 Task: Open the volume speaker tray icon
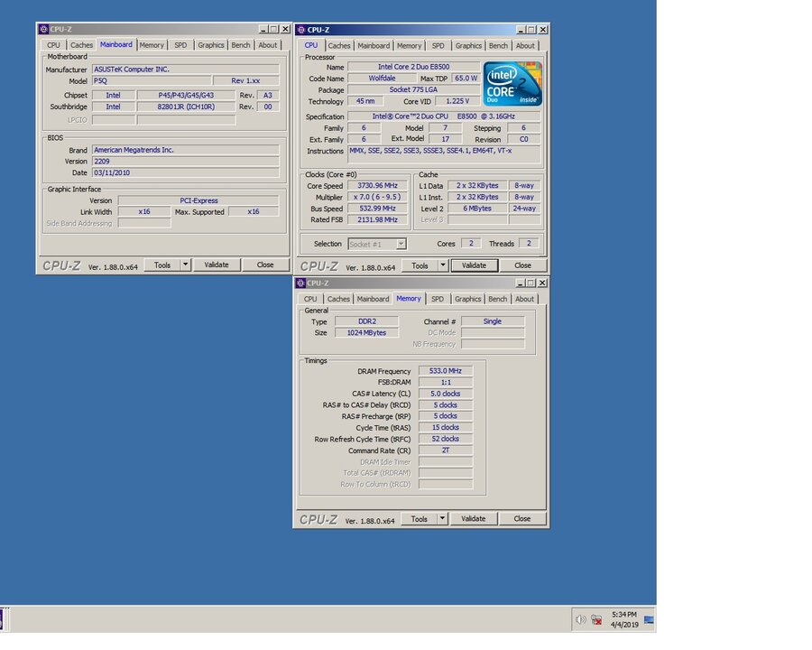click(x=580, y=619)
